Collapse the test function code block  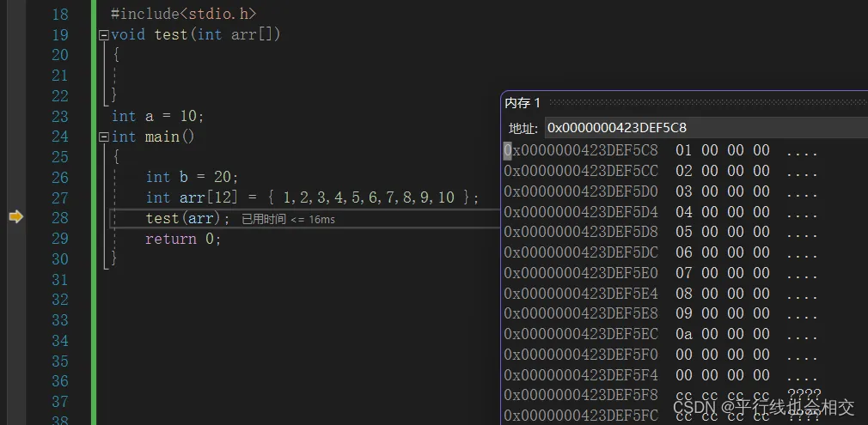[103, 35]
